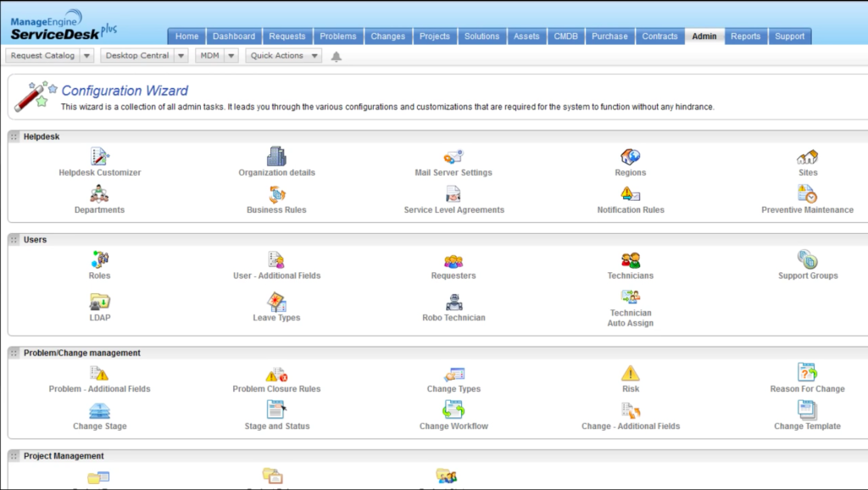The width and height of the screenshot is (868, 490).
Task: Switch to the CMDB tab
Action: 565,36
